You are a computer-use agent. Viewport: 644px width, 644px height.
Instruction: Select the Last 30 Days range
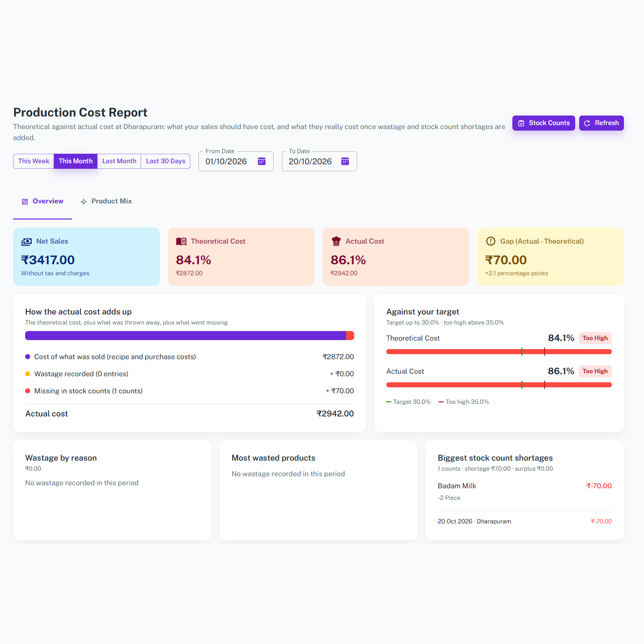(166, 161)
